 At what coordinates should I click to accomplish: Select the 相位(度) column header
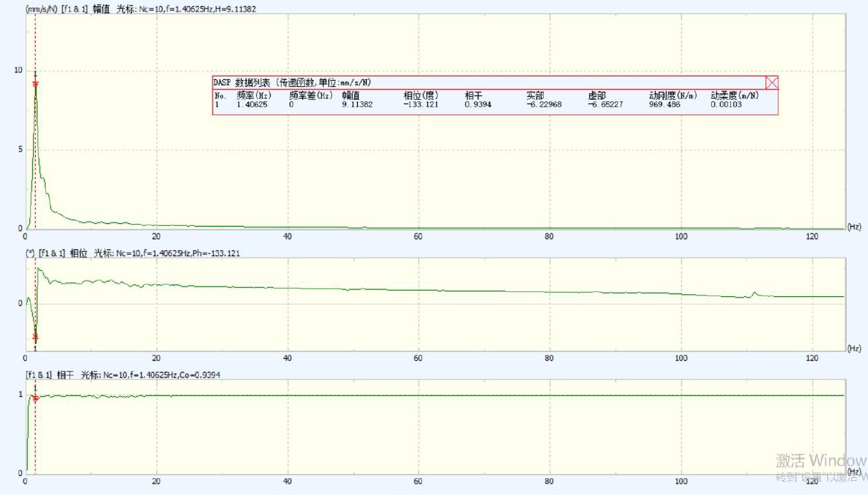[421, 96]
